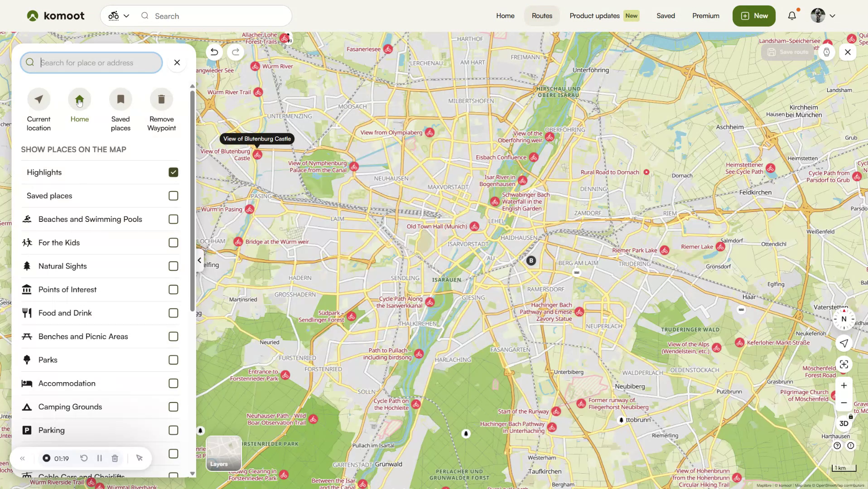The height and width of the screenshot is (489, 868).
Task: Uncheck the Highlights layer
Action: tap(173, 172)
